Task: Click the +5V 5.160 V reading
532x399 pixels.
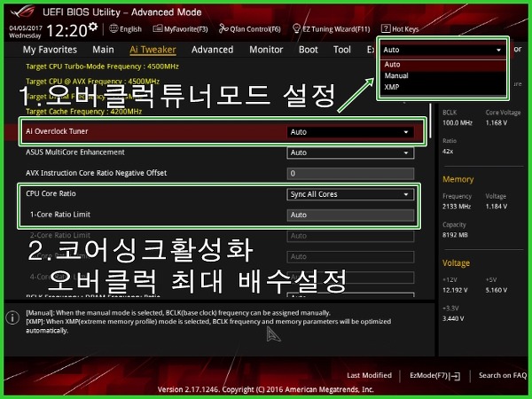Action: point(497,290)
